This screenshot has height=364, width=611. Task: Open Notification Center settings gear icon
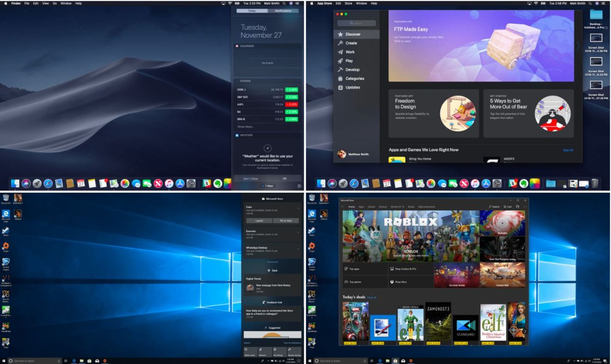click(299, 186)
